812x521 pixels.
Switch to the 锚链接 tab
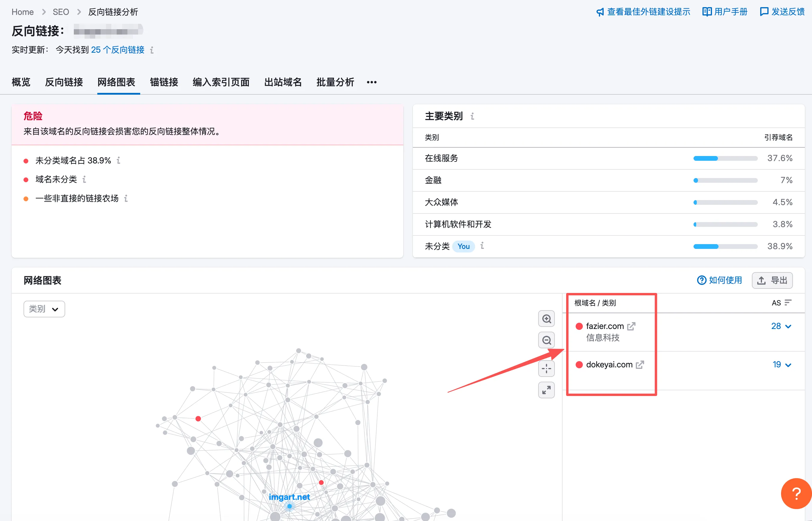click(x=164, y=82)
